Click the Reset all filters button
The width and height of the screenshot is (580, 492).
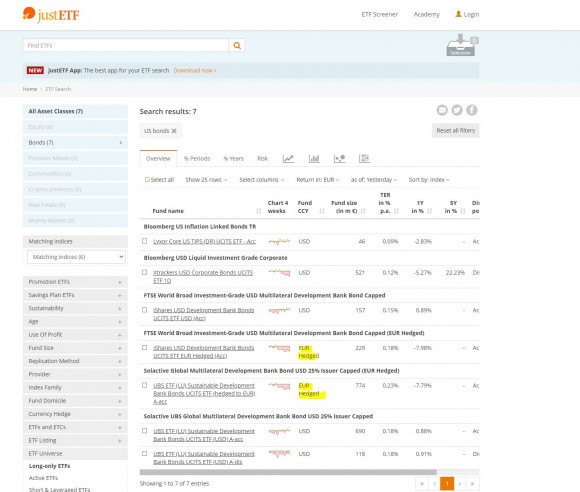(x=455, y=131)
